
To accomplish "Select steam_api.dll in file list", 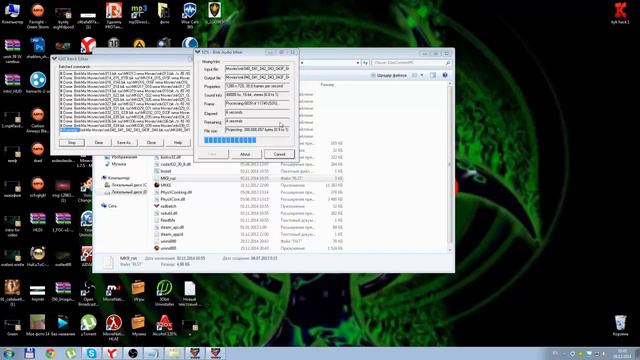I will pos(248,227).
